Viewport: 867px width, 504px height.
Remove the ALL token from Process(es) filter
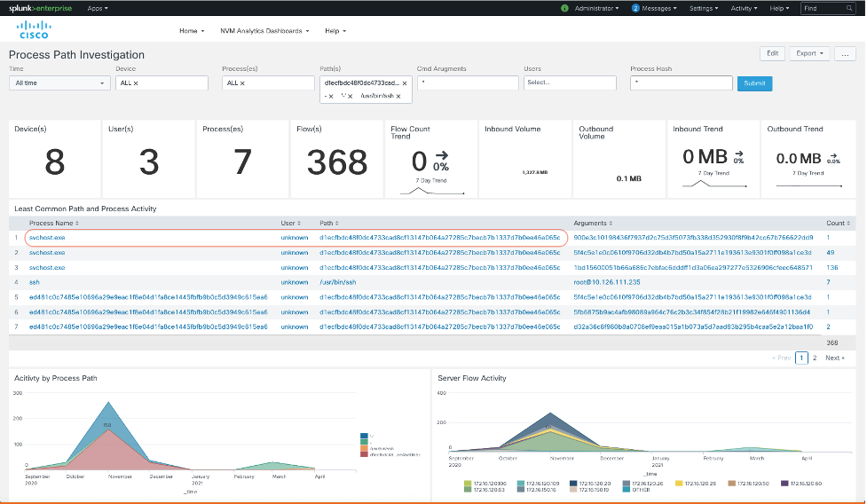[242, 83]
